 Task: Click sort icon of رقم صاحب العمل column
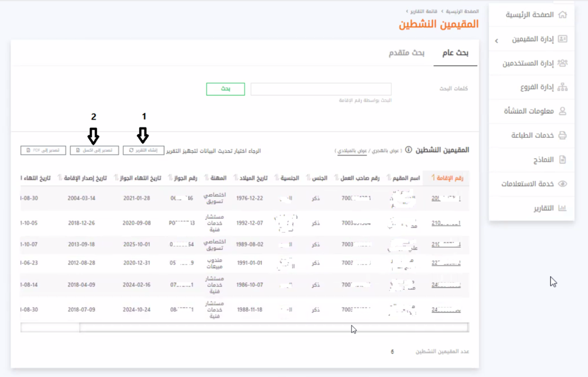[x=336, y=178]
